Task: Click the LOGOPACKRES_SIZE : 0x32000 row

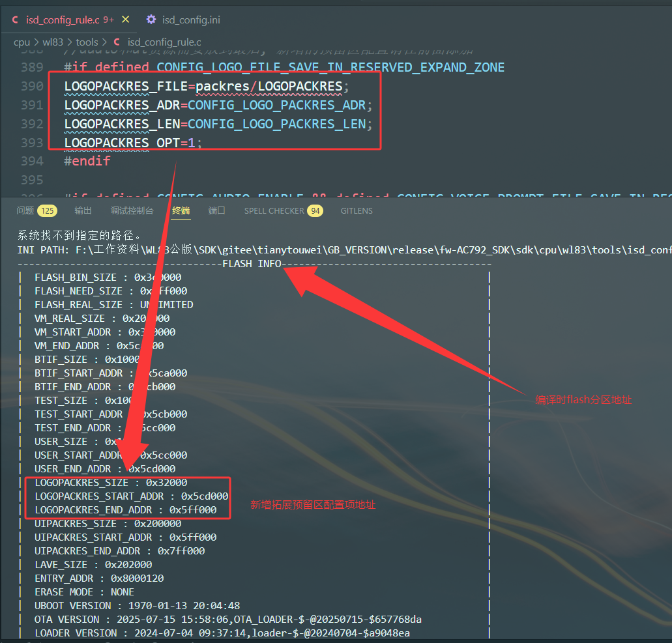Action: (x=111, y=482)
